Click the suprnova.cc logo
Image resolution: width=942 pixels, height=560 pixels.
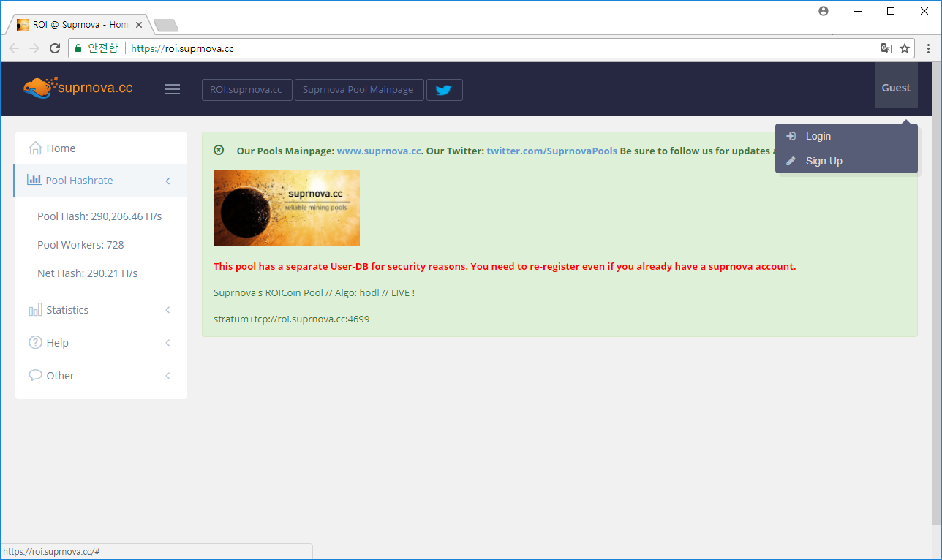pos(78,88)
